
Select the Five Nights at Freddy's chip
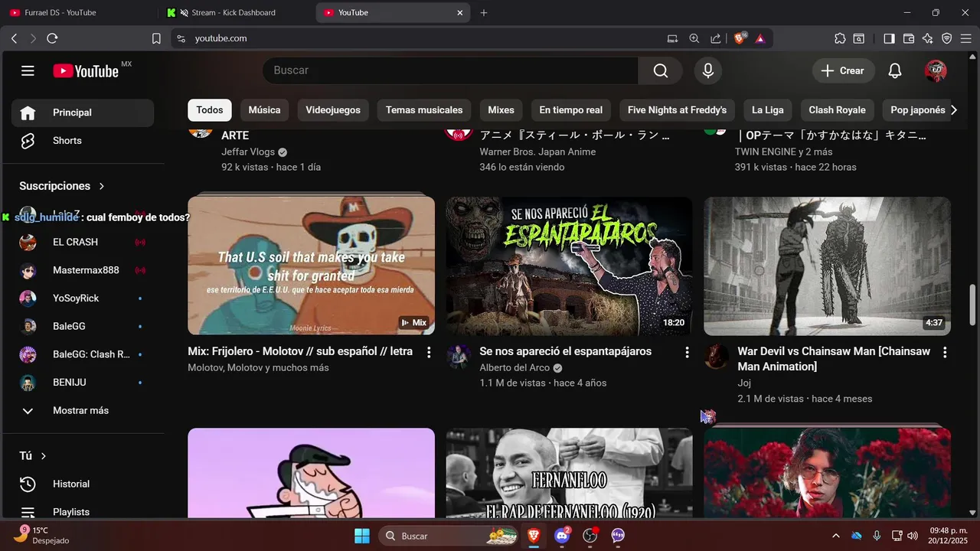point(677,110)
